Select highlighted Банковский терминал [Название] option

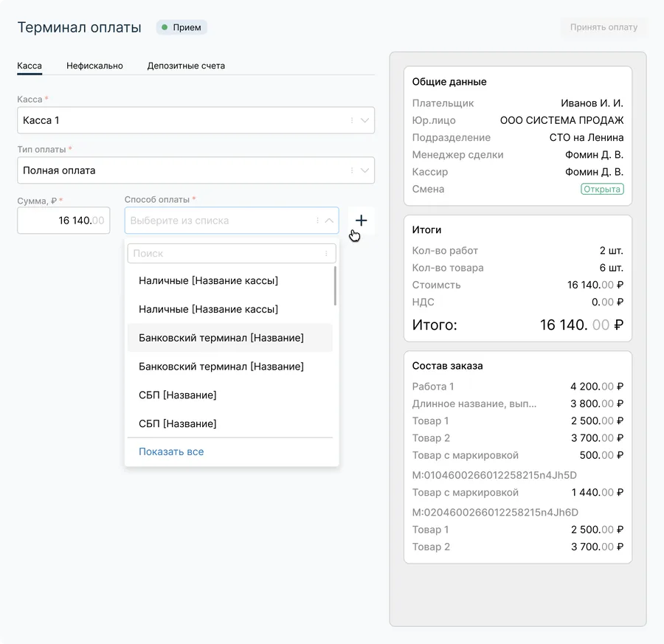coord(230,337)
